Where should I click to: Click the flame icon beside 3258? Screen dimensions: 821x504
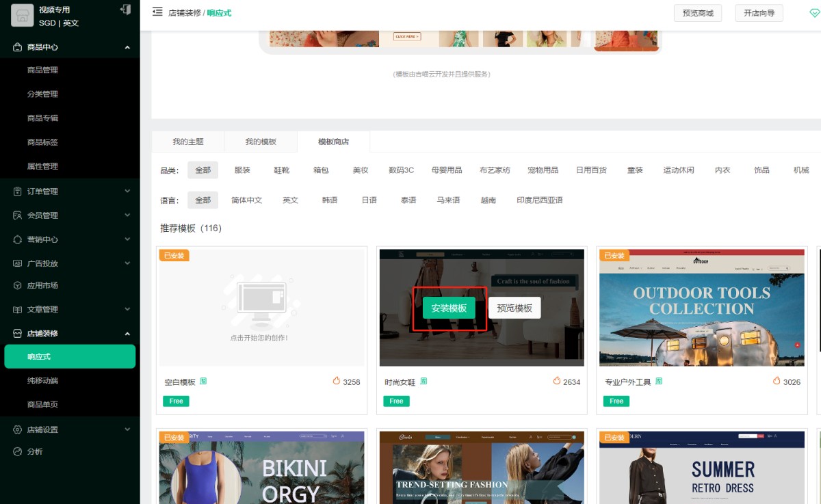pos(337,381)
